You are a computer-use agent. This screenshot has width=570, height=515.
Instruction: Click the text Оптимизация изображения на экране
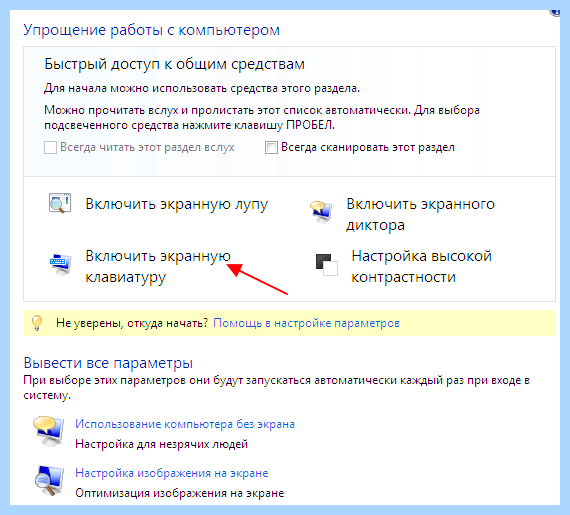180,493
